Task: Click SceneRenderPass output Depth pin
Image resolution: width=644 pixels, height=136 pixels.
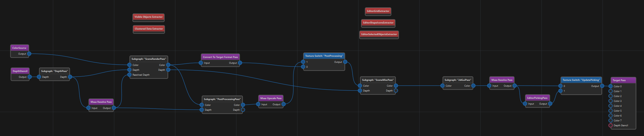Action: (168, 70)
